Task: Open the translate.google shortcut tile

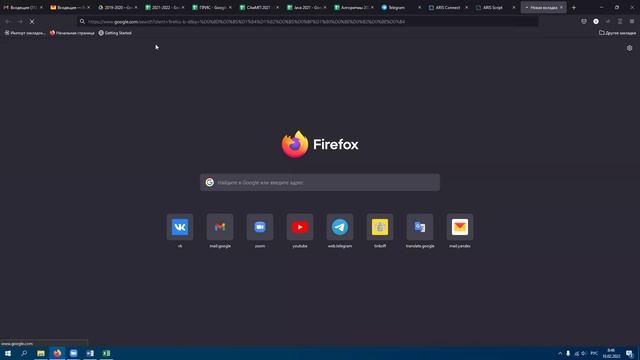Action: 420,227
